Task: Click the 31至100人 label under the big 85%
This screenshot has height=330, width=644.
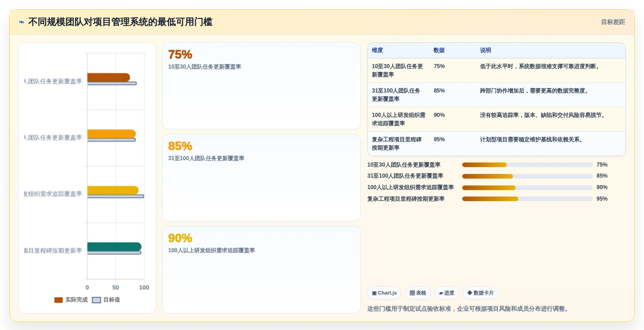Action: coord(206,158)
